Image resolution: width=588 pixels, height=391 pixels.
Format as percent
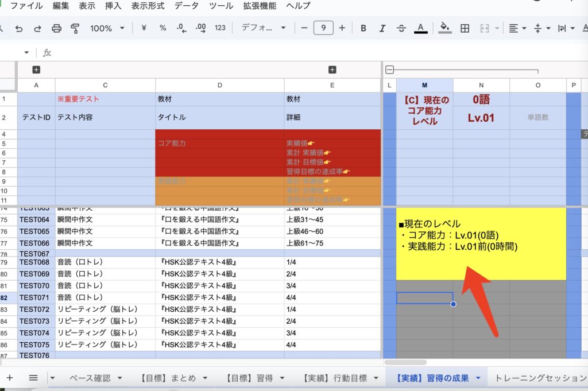tap(163, 28)
